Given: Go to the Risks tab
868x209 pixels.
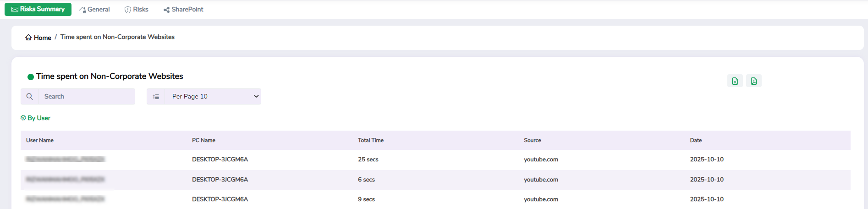Looking at the screenshot, I should coord(137,10).
